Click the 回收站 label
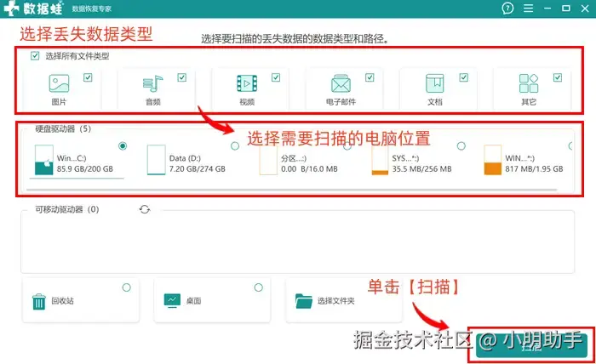Image resolution: width=596 pixels, height=364 pixels. 62,301
